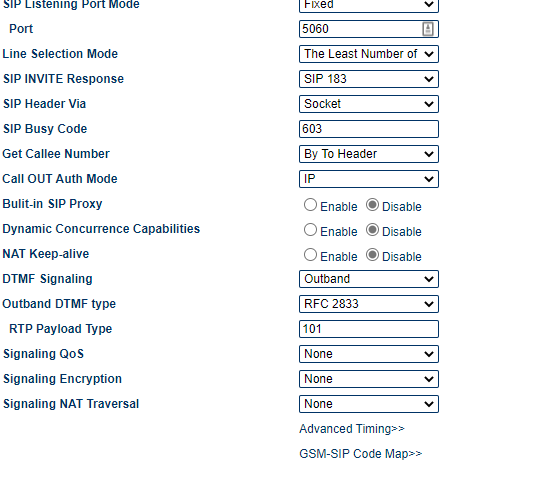Open SIP Header Via dropdown

(x=369, y=104)
